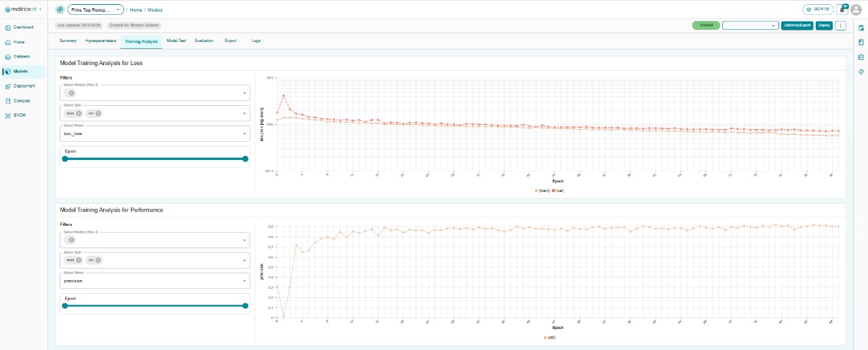868x350 pixels.
Task: Click the peak val data point in Loss chart
Action: 283,96
